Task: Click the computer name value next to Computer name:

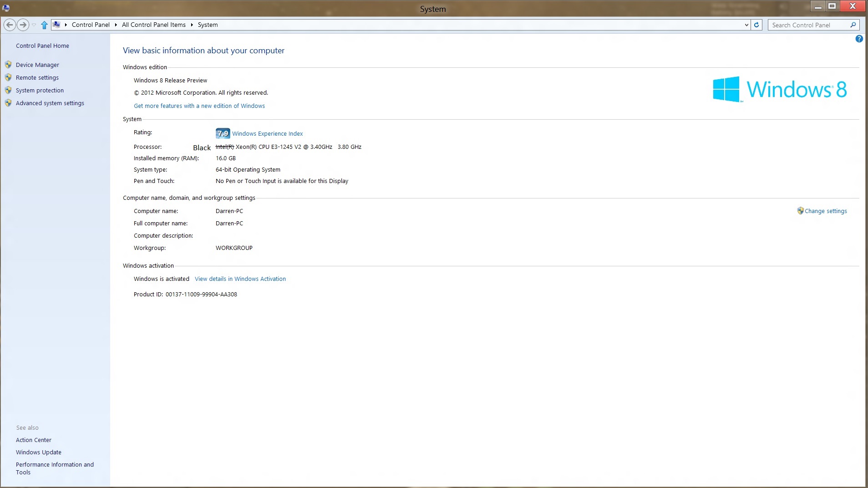Action: click(229, 211)
